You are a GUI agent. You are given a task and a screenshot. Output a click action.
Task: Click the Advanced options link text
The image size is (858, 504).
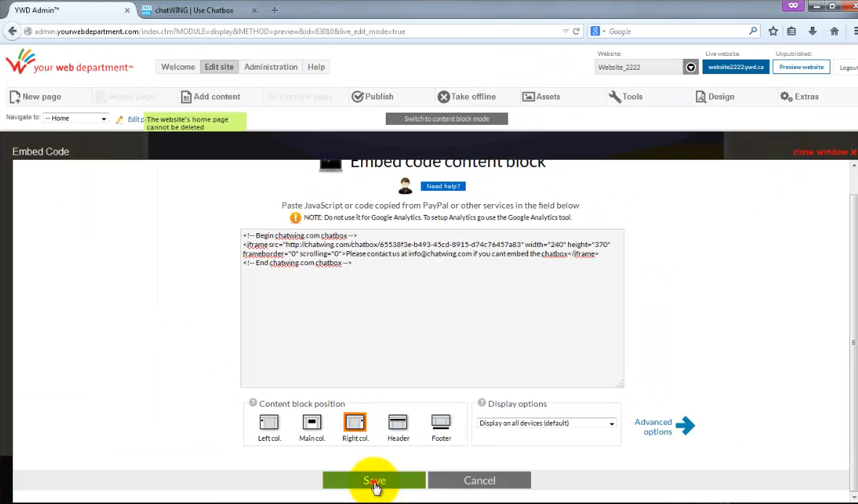(x=654, y=427)
